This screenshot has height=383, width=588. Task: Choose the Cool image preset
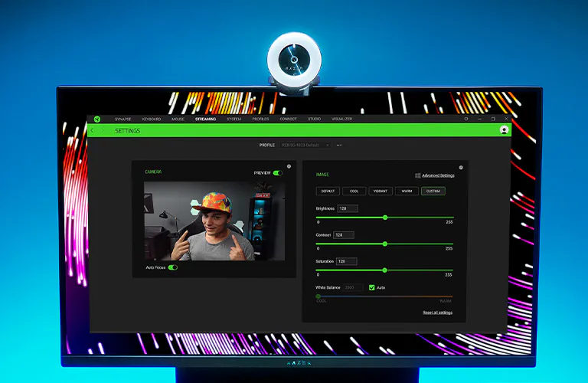click(354, 191)
